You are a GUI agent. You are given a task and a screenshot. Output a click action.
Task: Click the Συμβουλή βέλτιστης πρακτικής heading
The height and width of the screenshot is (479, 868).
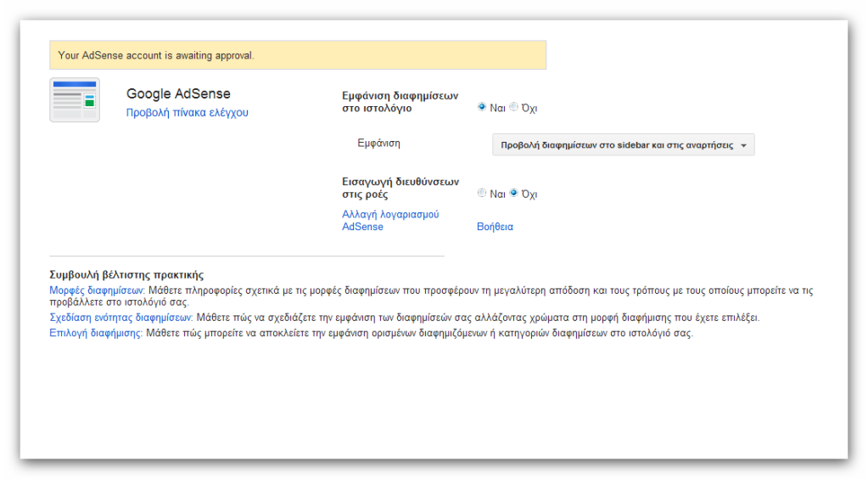[126, 274]
